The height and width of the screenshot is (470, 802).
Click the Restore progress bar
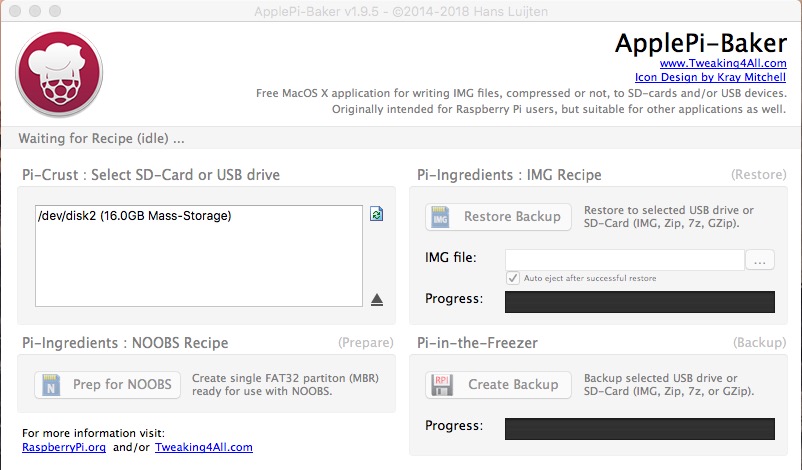pyautogui.click(x=639, y=302)
